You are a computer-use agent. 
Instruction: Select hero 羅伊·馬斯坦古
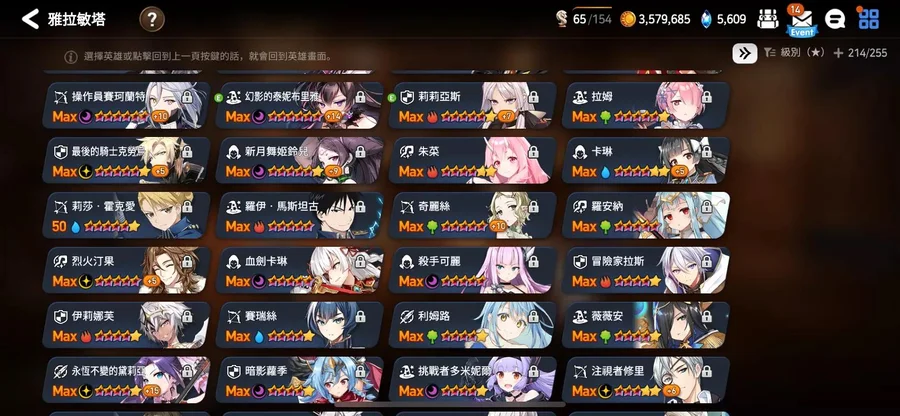tap(299, 215)
